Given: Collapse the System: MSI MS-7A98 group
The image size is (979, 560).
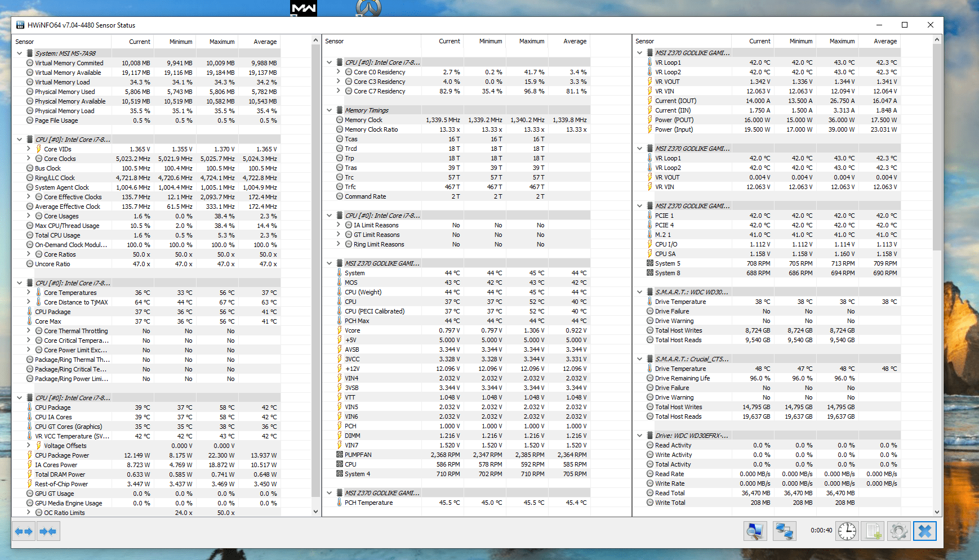Looking at the screenshot, I should pyautogui.click(x=19, y=53).
